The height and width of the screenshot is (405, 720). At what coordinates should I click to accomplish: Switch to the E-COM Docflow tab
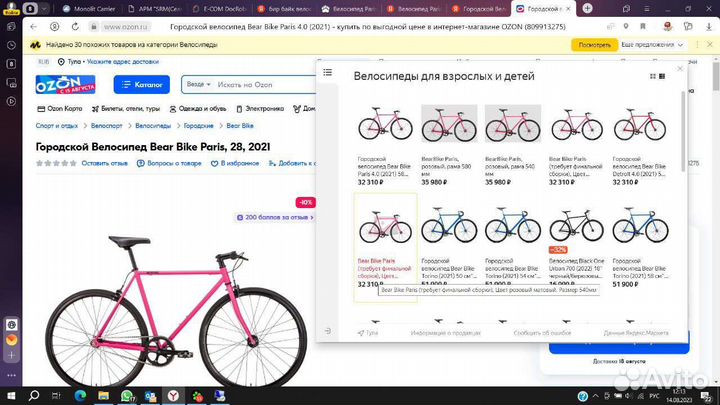coord(220,9)
